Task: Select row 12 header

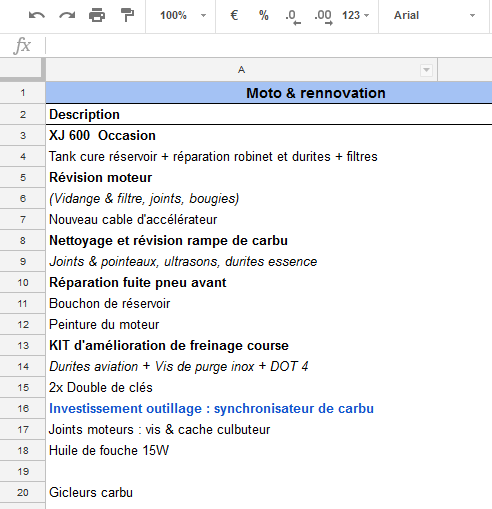Action: point(22,324)
